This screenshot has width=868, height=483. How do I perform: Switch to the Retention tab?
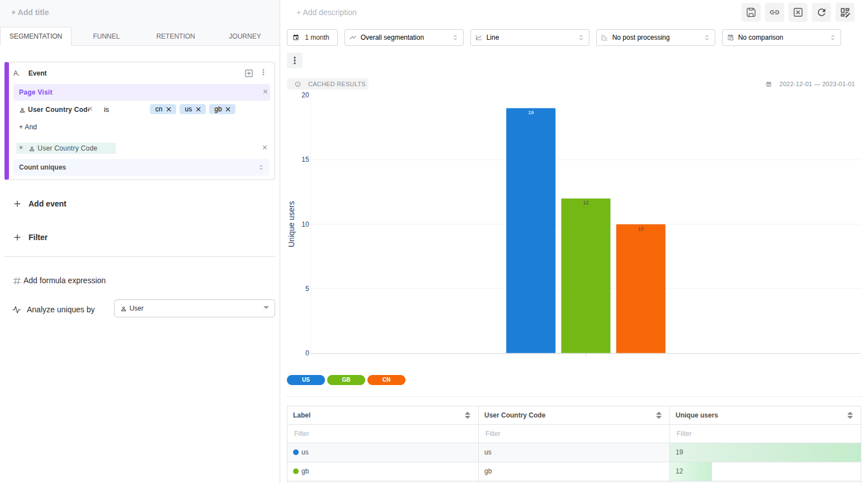(x=176, y=36)
